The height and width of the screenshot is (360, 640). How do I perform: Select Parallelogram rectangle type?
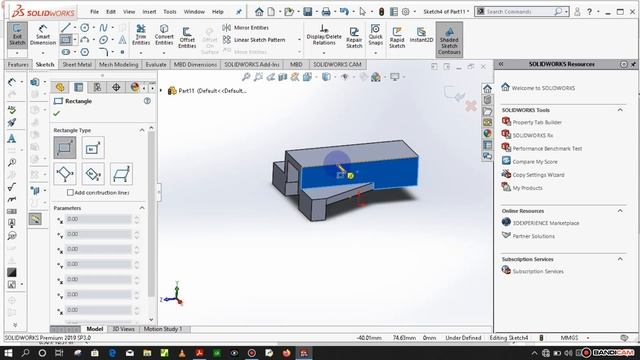pos(121,174)
